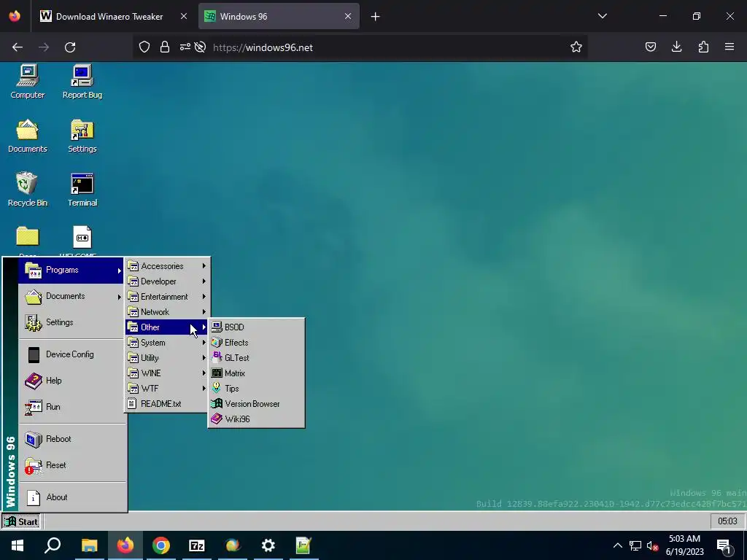Close the Download Winaero Tweaker tab

[x=183, y=16]
